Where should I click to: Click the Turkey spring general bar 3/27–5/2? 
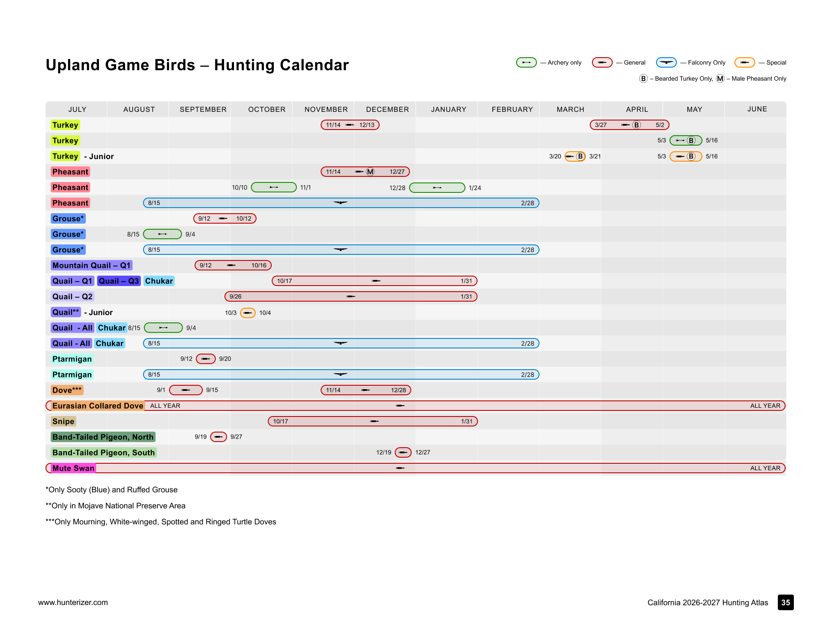click(x=630, y=125)
